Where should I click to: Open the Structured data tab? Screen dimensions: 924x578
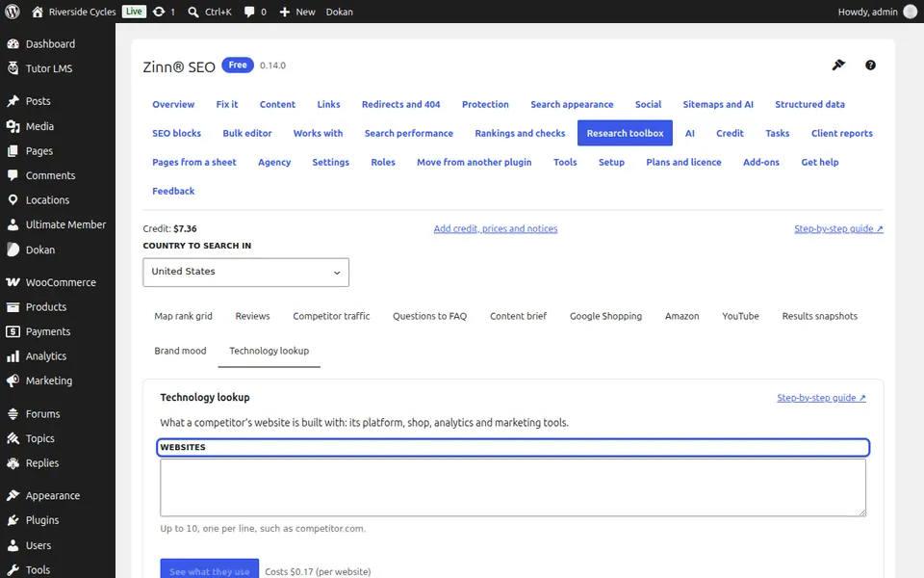click(x=809, y=104)
